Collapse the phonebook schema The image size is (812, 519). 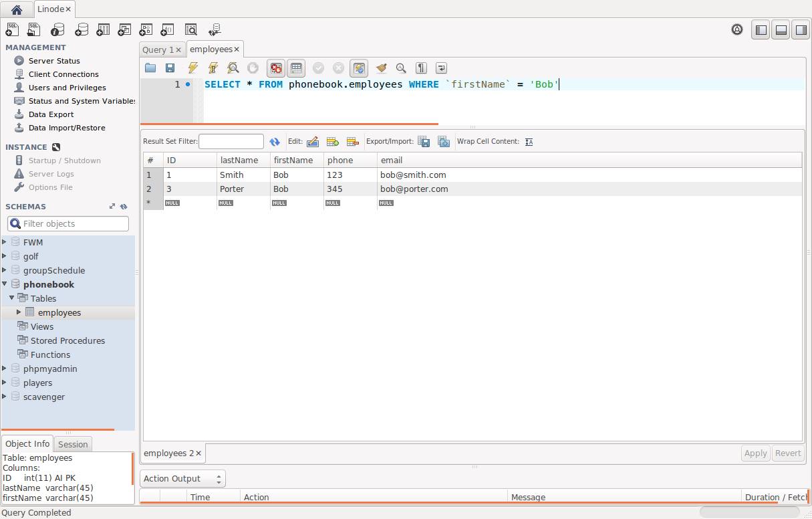tap(5, 284)
